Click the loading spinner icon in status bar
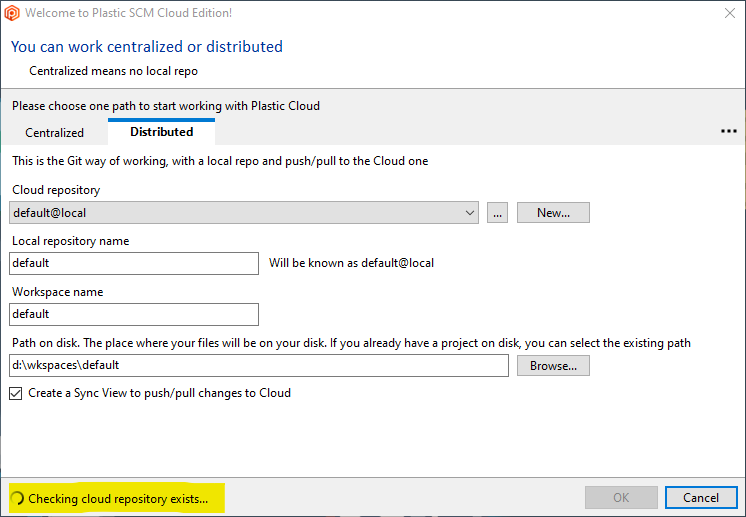Image resolution: width=746 pixels, height=517 pixels. point(17,498)
